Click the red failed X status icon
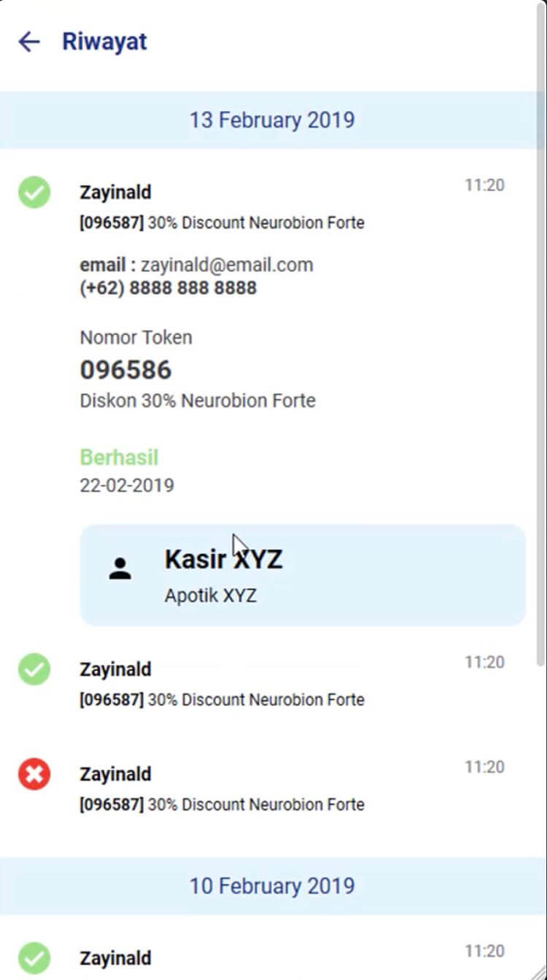Screen dimensions: 547x980 tap(34, 774)
